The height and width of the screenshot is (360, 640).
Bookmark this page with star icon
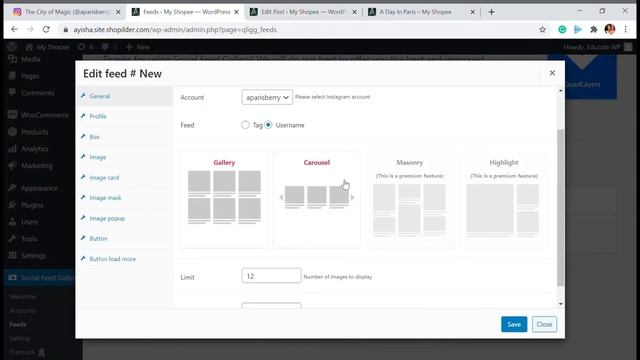tap(542, 29)
